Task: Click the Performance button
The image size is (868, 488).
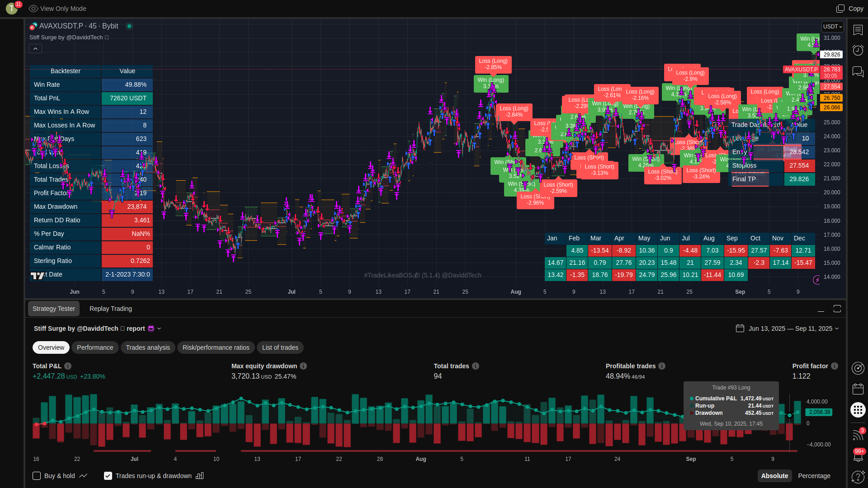Action: click(x=95, y=347)
